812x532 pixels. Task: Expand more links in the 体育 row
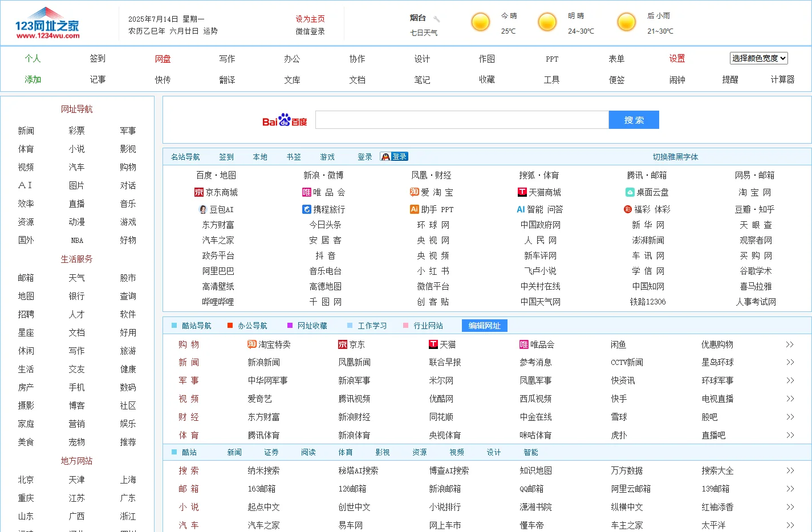[790, 435]
